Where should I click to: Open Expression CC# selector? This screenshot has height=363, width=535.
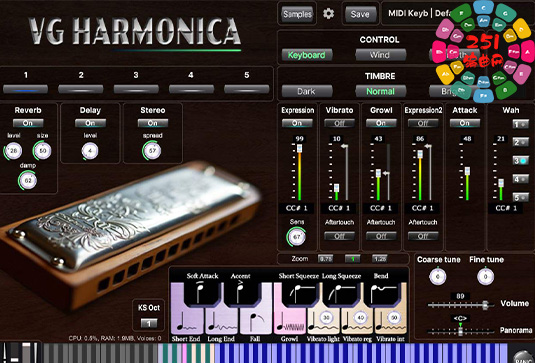tap(298, 208)
